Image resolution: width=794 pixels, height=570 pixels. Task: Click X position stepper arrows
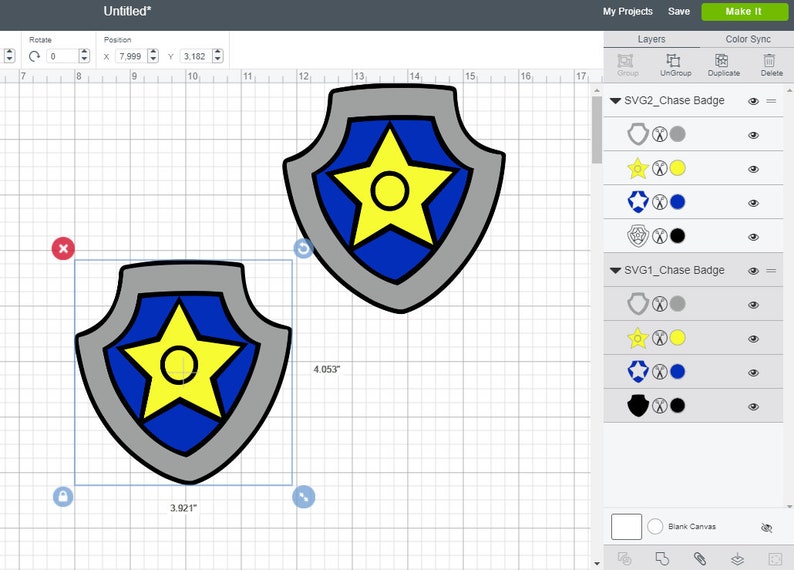click(153, 56)
